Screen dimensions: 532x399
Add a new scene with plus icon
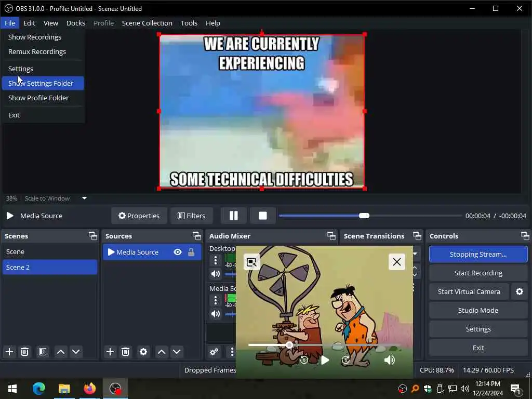pos(9,352)
